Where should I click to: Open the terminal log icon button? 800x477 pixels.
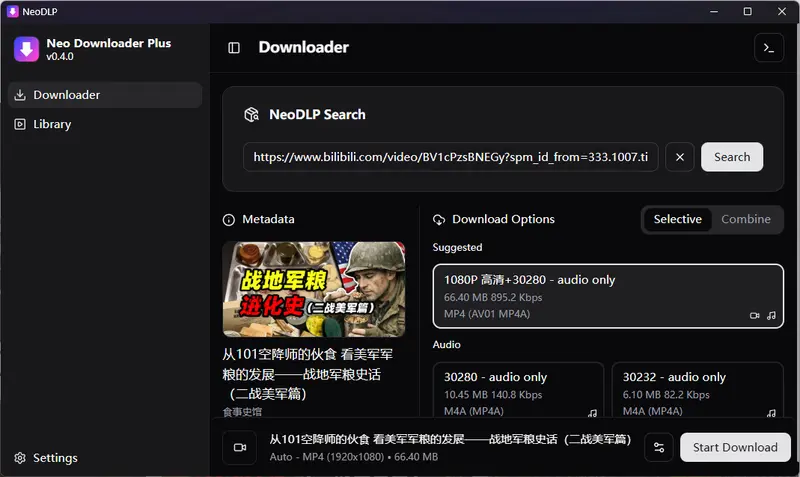click(x=768, y=48)
